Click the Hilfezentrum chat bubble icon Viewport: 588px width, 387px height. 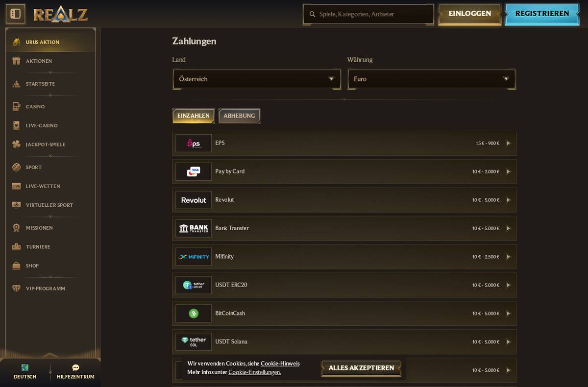point(75,367)
